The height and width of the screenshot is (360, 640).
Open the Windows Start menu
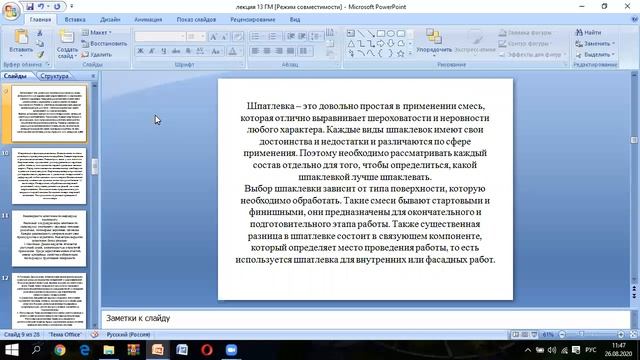[12, 350]
